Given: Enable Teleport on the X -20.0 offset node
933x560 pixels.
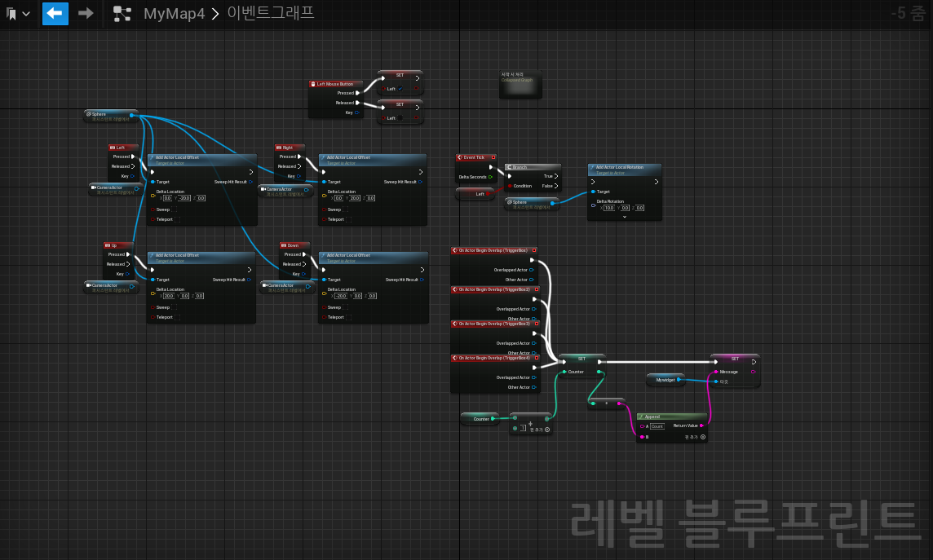Looking at the screenshot, I should click(349, 317).
